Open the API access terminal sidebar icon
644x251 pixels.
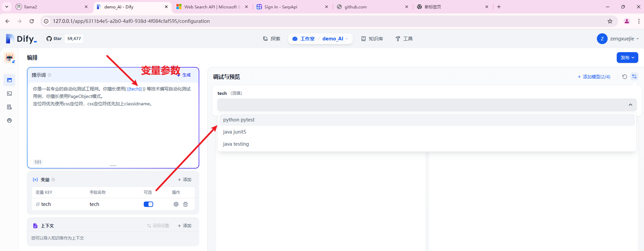click(9, 94)
